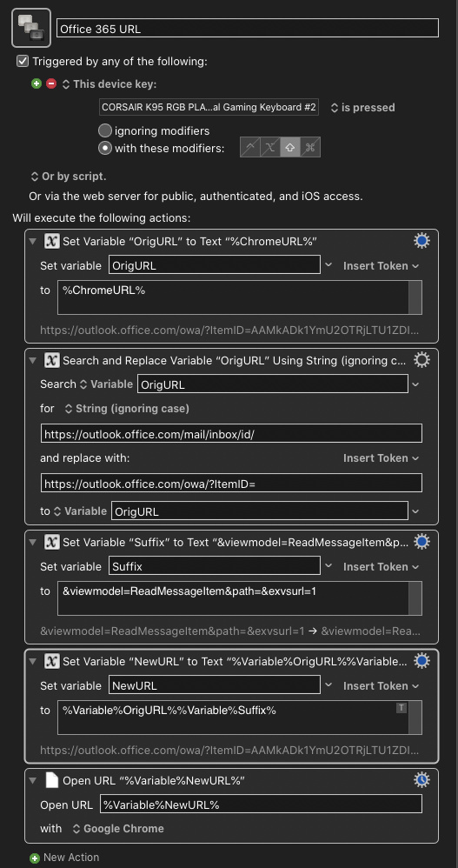The width and height of the screenshot is (458, 868).
Task: Click the OrigURL variable name field in first action
Action: 215,265
